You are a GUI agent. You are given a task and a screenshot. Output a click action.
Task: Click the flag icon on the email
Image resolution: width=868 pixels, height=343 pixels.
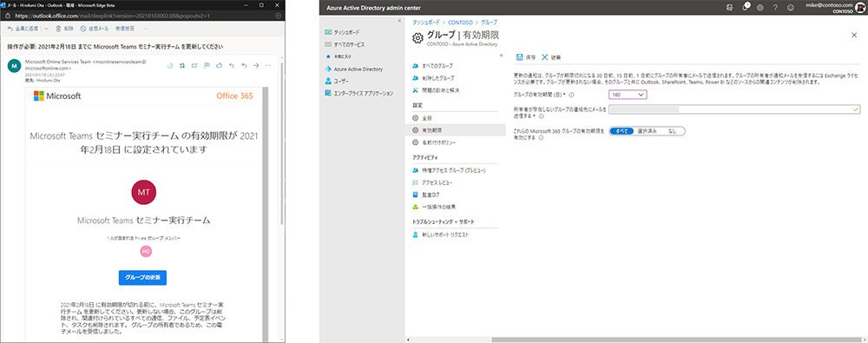207,65
